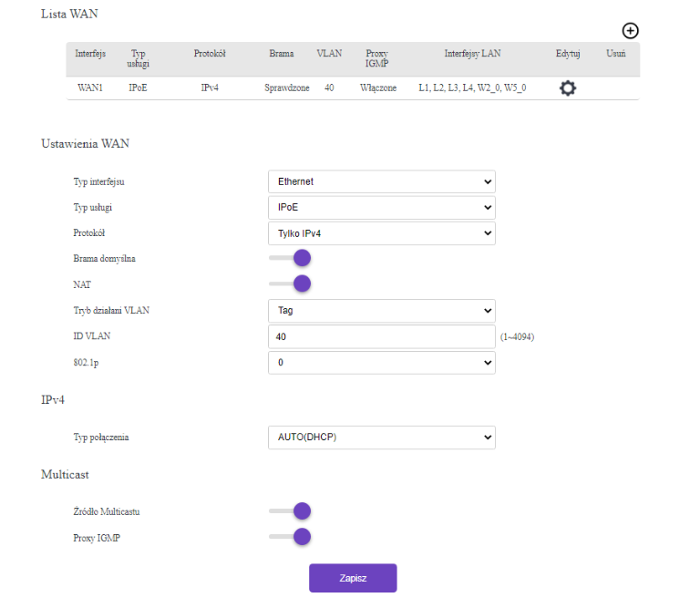Click the Usuń column header

point(615,55)
